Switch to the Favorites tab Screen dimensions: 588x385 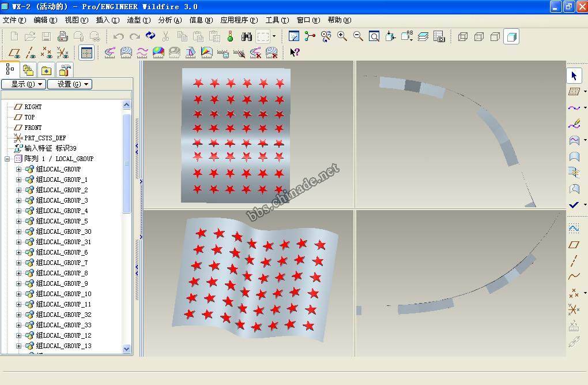pos(46,70)
